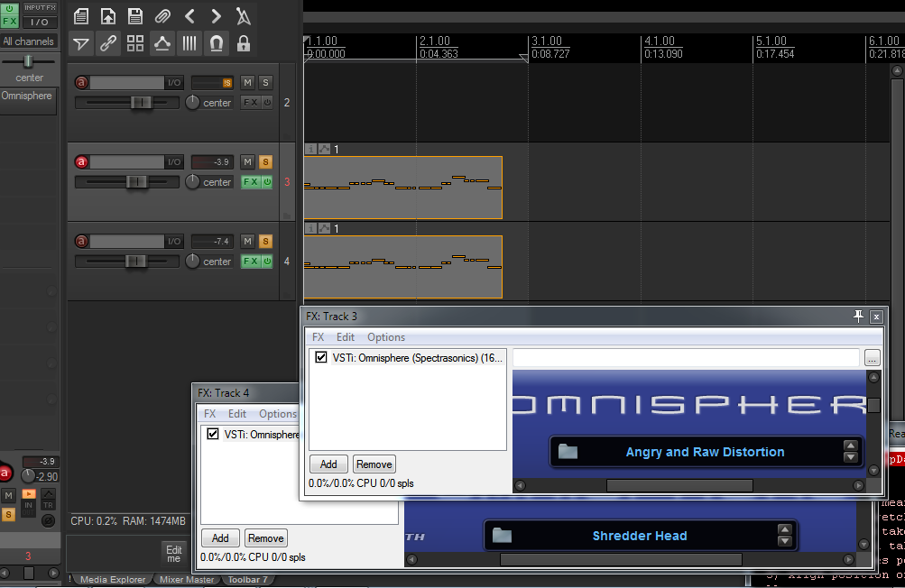Screen dimensions: 905x588
Task: Click item info icon on track 4 item
Action: coord(310,228)
